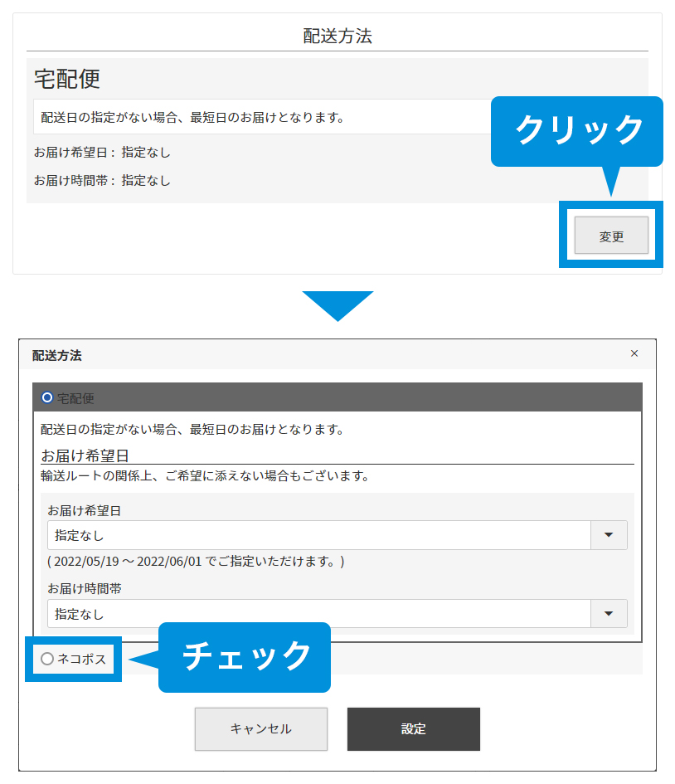Click the お届け希望日: 指定なし summary line
Viewport: 675px width, 784px height.
[x=102, y=153]
